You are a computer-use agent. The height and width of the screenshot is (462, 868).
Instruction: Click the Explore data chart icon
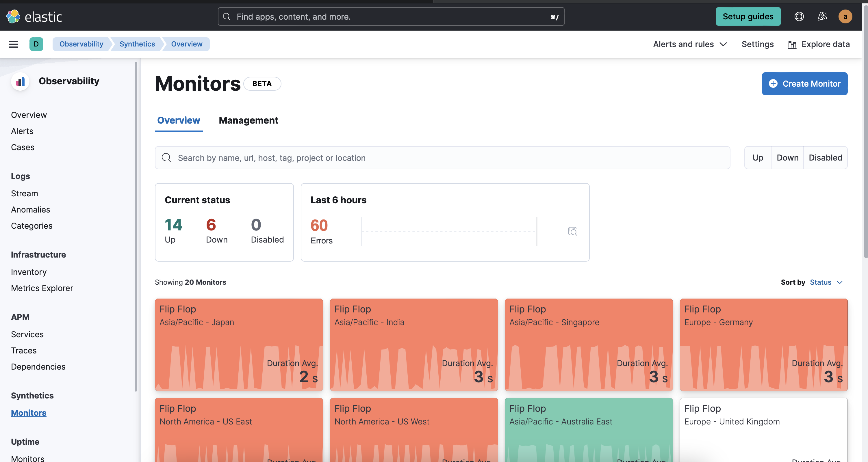click(x=792, y=44)
